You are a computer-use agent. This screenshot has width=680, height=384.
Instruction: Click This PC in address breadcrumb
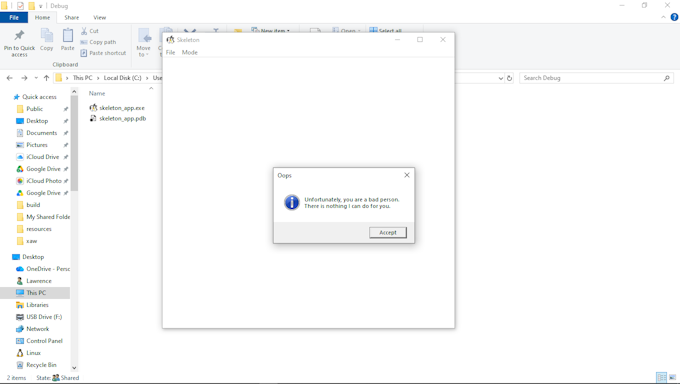82,78
